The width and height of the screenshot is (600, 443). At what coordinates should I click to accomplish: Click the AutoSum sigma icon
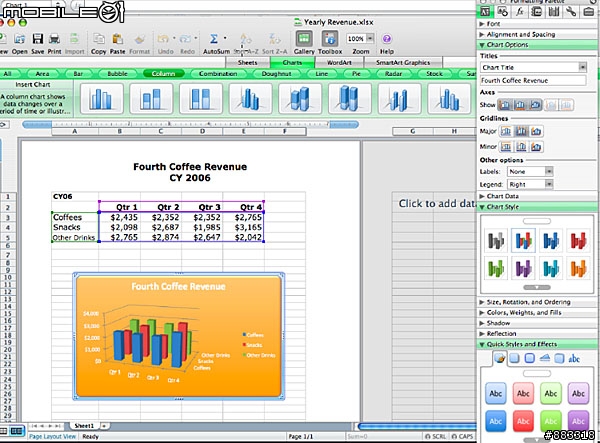(x=214, y=39)
